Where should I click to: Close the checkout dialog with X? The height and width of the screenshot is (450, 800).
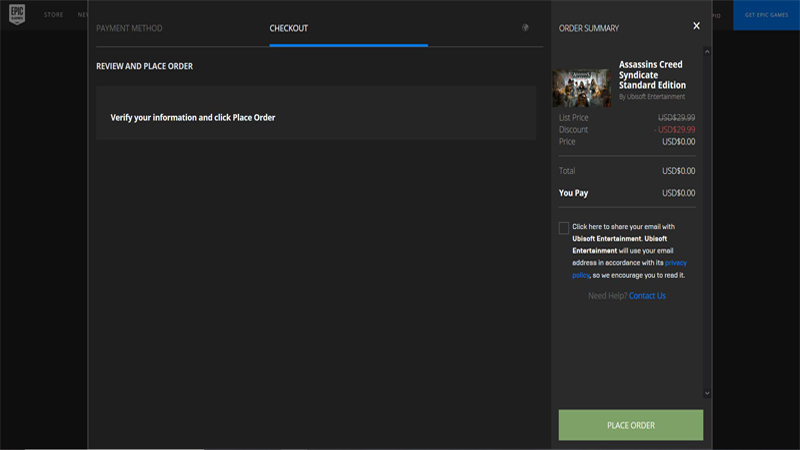(696, 26)
